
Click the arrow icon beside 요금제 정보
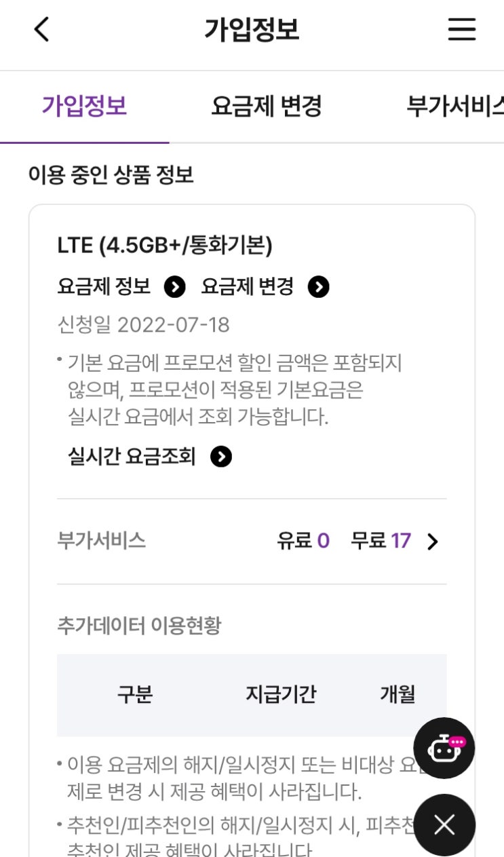175,288
